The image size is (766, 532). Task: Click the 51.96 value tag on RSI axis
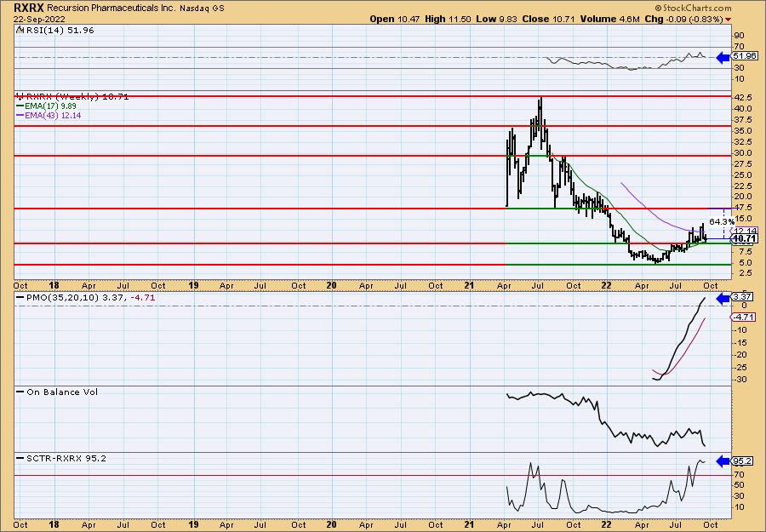pyautogui.click(x=744, y=56)
